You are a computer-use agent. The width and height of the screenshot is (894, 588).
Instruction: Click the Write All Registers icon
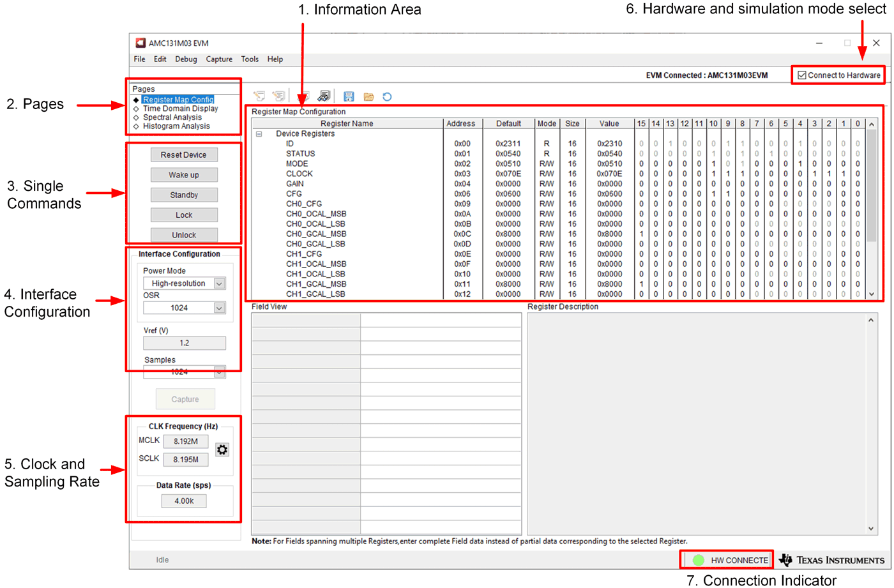click(279, 96)
